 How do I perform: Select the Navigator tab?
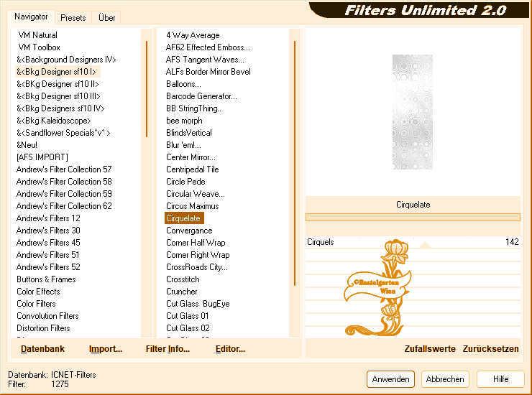(x=31, y=17)
